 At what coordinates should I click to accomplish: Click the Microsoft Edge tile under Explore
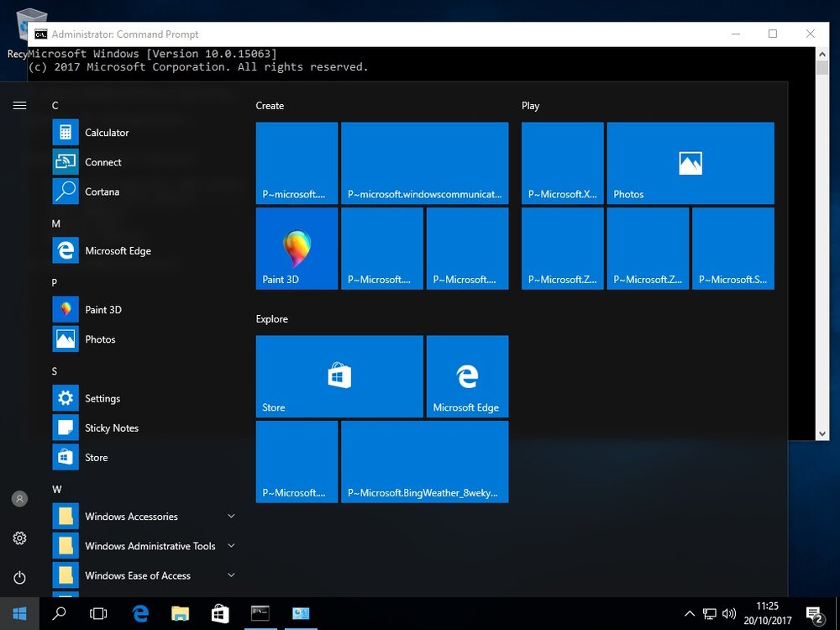click(x=467, y=376)
